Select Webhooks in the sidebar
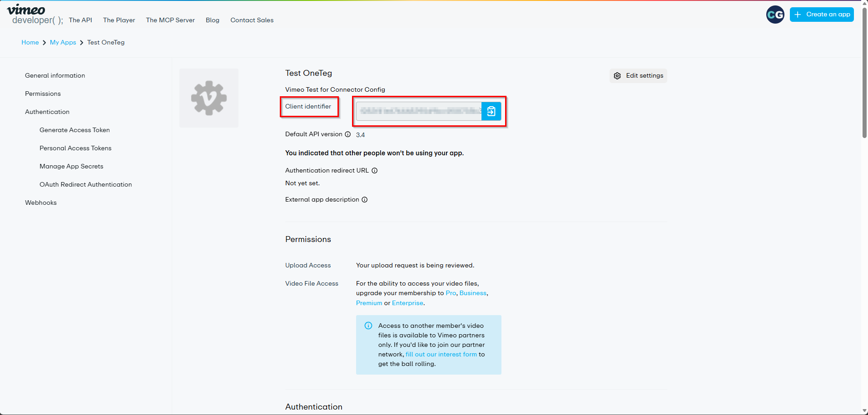868x415 pixels. (41, 203)
